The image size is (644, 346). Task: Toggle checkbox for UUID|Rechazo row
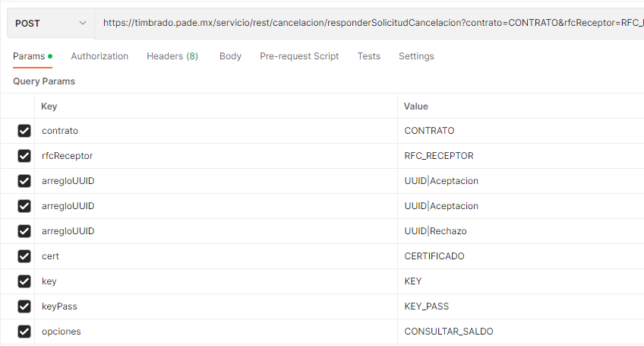tap(24, 231)
